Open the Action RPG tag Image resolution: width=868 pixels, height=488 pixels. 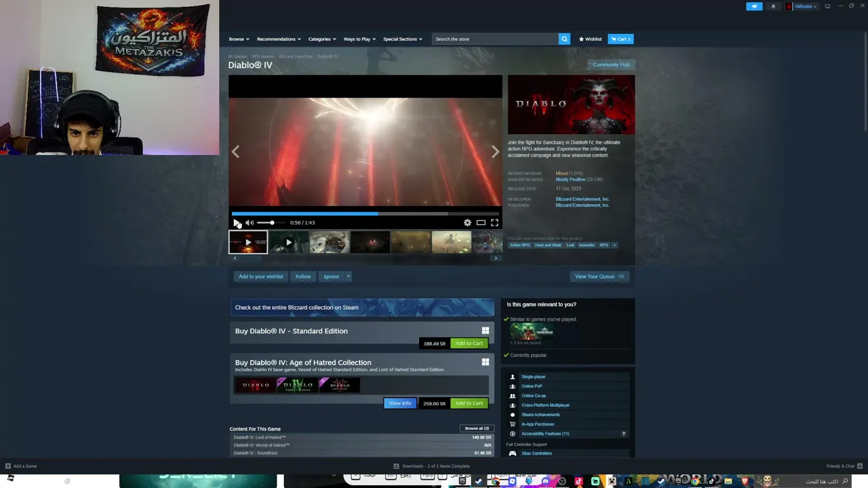[520, 245]
